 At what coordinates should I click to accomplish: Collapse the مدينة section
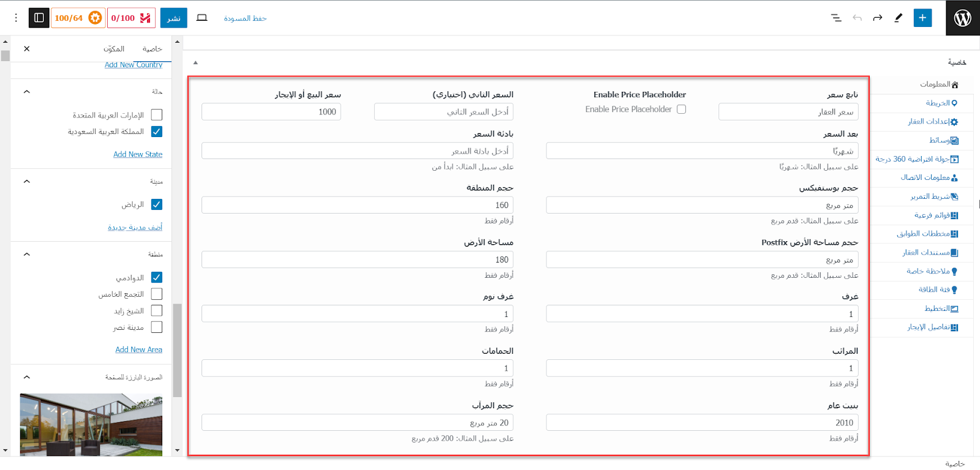[x=27, y=182]
